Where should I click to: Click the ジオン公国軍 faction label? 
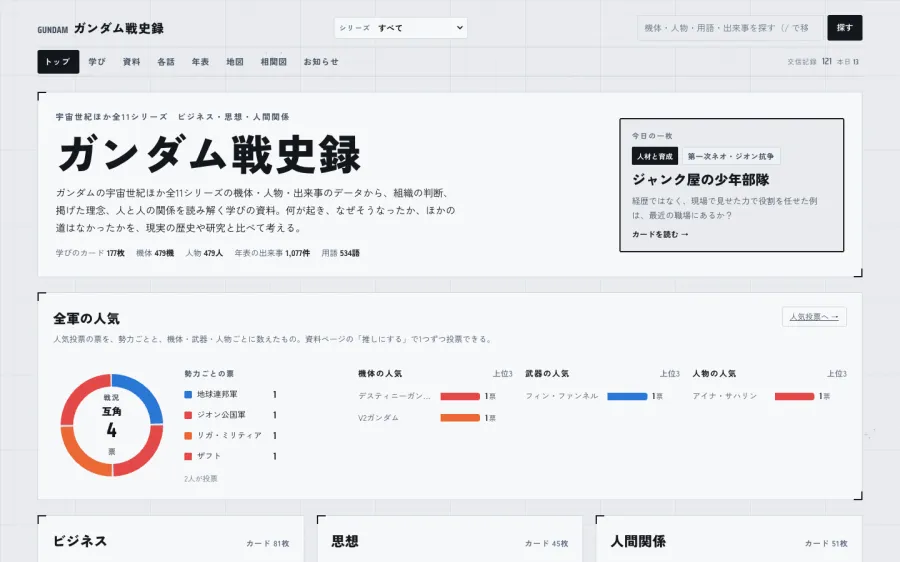click(221, 415)
